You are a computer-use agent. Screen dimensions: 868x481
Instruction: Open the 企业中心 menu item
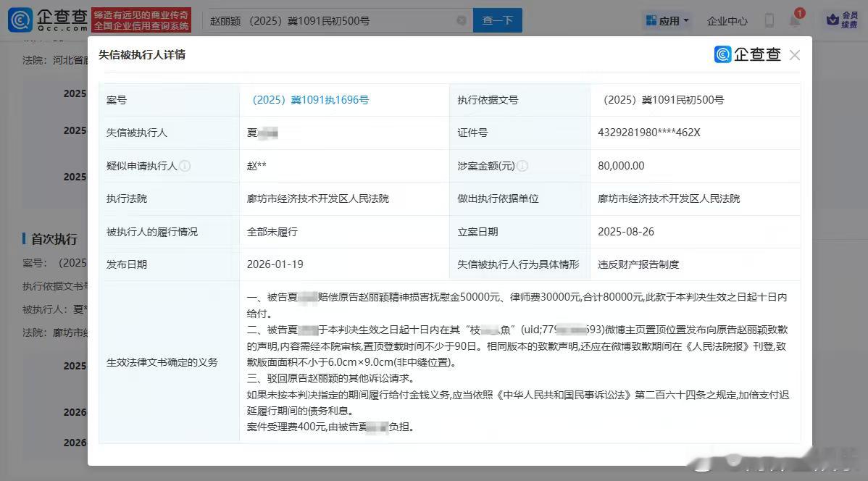click(727, 20)
